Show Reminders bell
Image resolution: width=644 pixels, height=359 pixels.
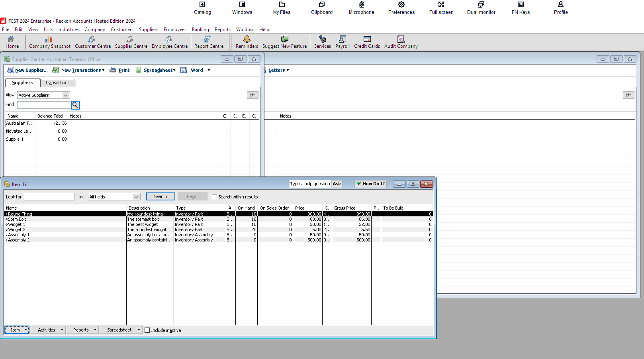(x=247, y=42)
